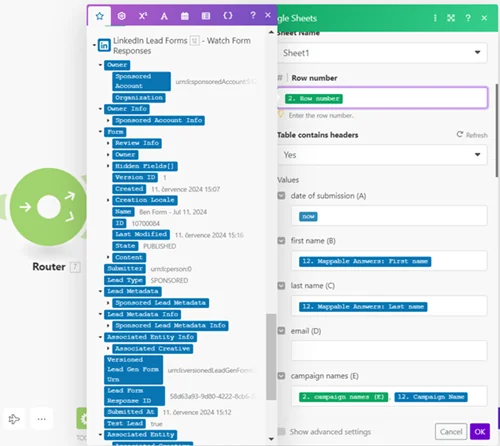Image resolution: width=500 pixels, height=446 pixels.
Task: Toggle date of submission (A) checkbox
Action: (281, 196)
